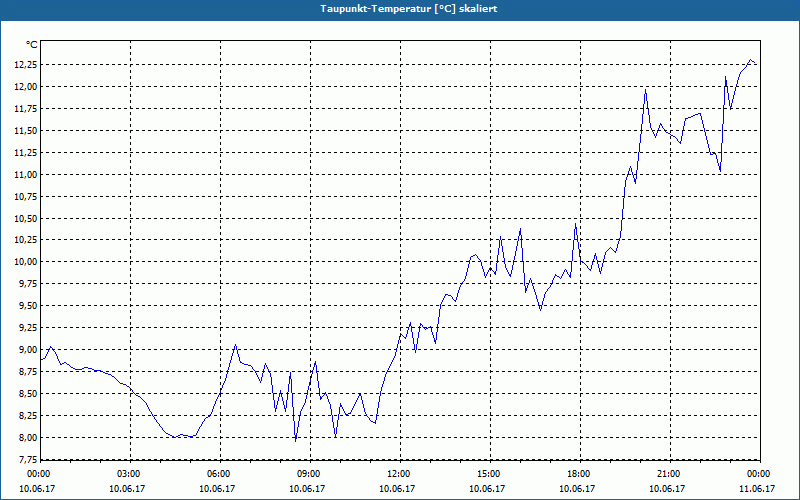Select the '10.06.17' date under 12:00
The width and height of the screenshot is (800, 500).
[397, 488]
